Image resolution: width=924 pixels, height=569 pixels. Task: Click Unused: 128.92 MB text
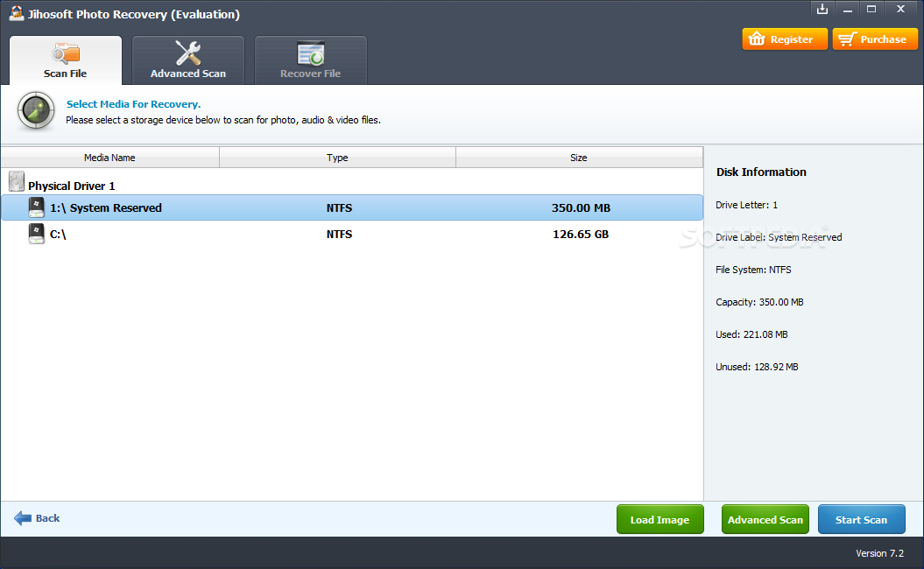758,367
